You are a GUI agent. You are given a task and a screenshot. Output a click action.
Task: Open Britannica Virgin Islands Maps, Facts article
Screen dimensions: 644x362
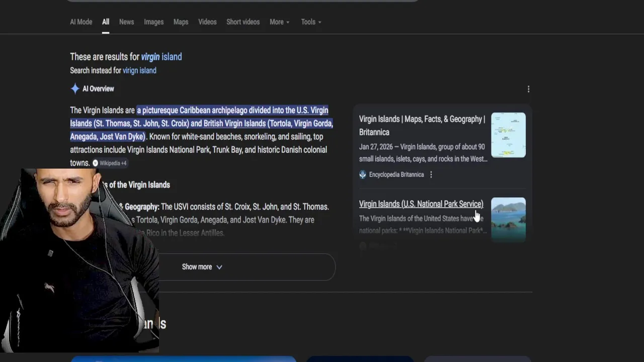tap(422, 126)
